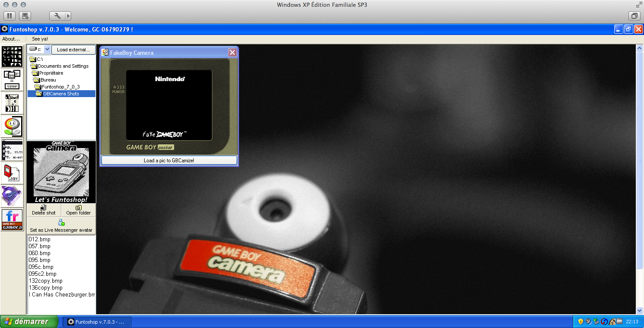Select file 095.bmp
Image resolution: width=644 pixels, height=328 pixels.
point(39,260)
